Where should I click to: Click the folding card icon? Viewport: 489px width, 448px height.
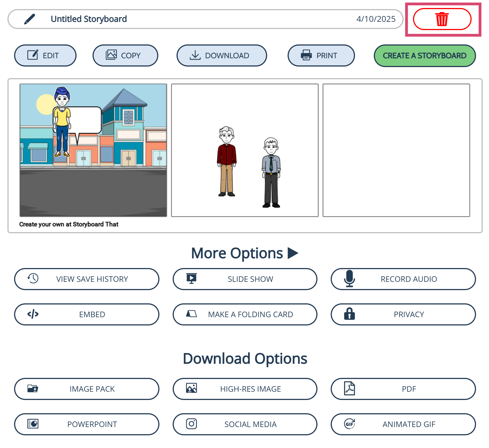tap(191, 314)
